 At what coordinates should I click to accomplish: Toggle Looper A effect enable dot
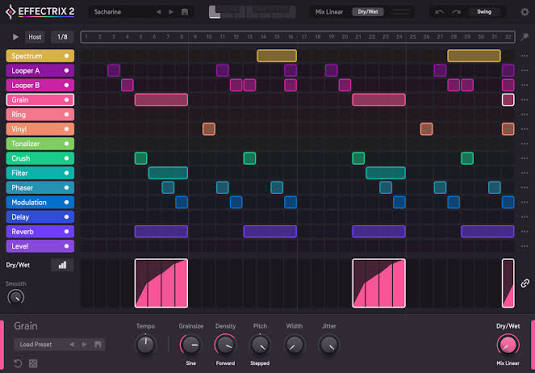click(x=67, y=70)
